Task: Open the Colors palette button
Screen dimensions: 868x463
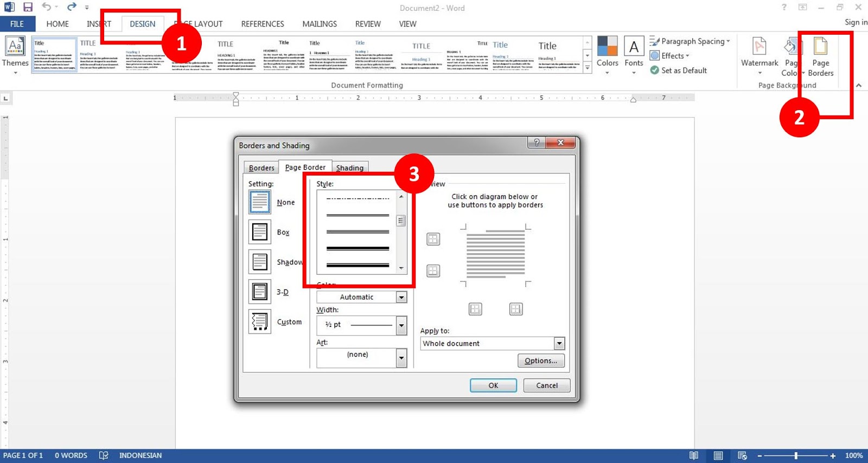Action: (x=608, y=55)
